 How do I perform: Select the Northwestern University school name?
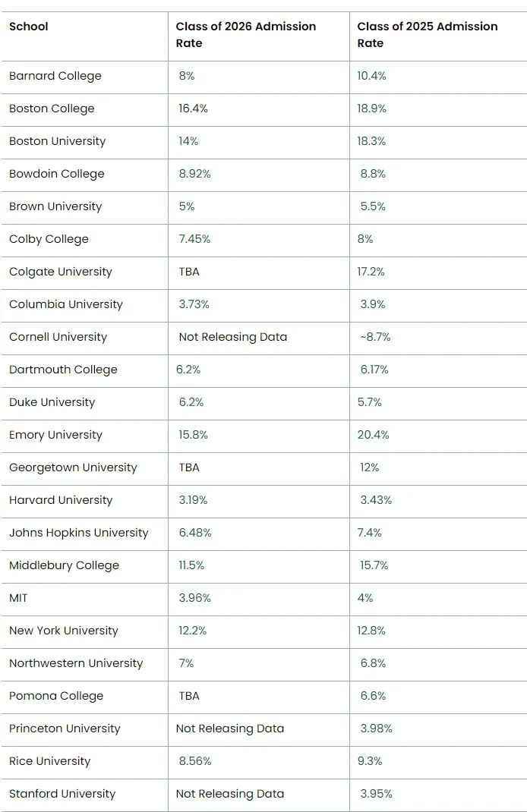(x=76, y=663)
